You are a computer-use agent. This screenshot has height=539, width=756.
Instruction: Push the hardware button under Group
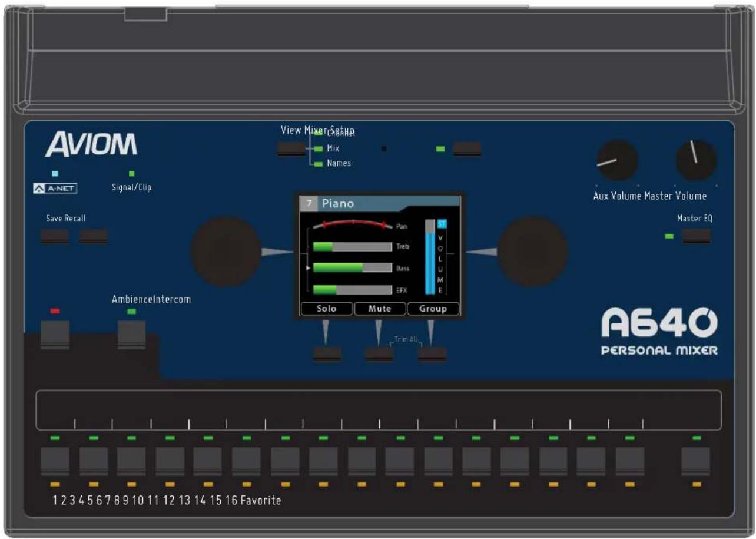[432, 354]
